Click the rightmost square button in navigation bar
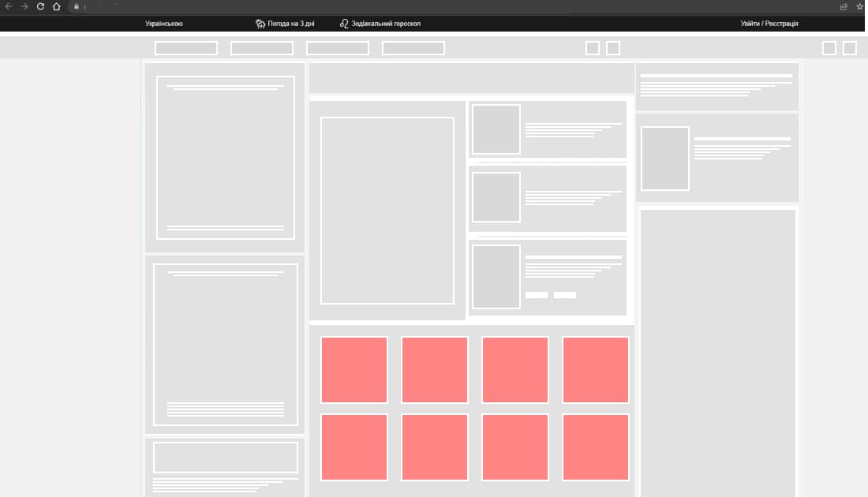Image resolution: width=868 pixels, height=497 pixels. (850, 48)
